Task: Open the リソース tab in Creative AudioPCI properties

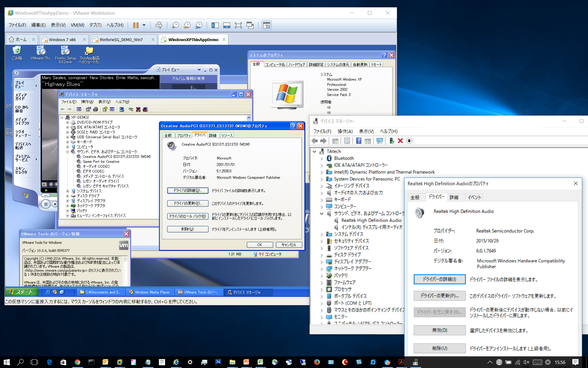Action: coord(227,135)
